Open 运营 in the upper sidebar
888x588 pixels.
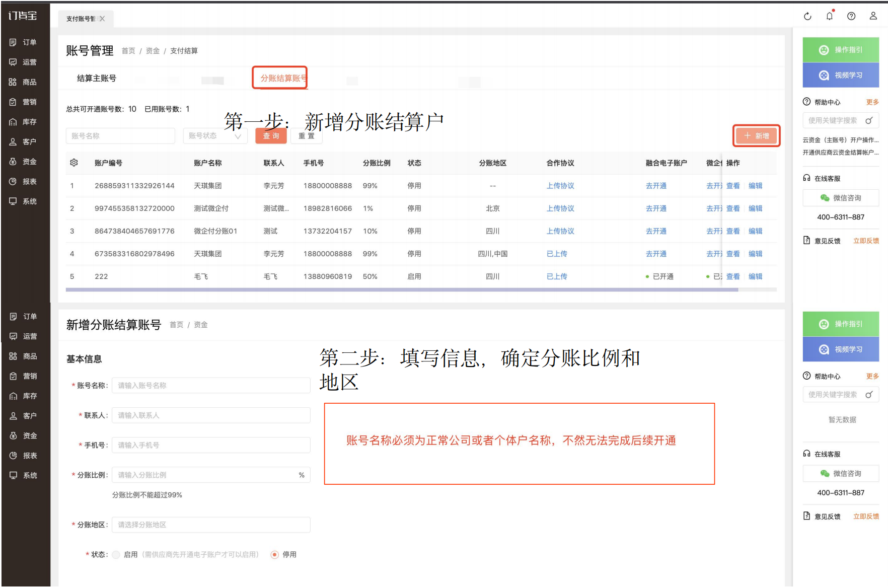click(23, 62)
